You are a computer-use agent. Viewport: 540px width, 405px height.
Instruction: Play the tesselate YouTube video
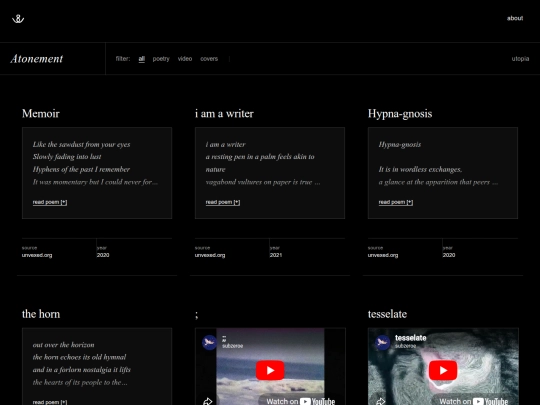point(443,370)
